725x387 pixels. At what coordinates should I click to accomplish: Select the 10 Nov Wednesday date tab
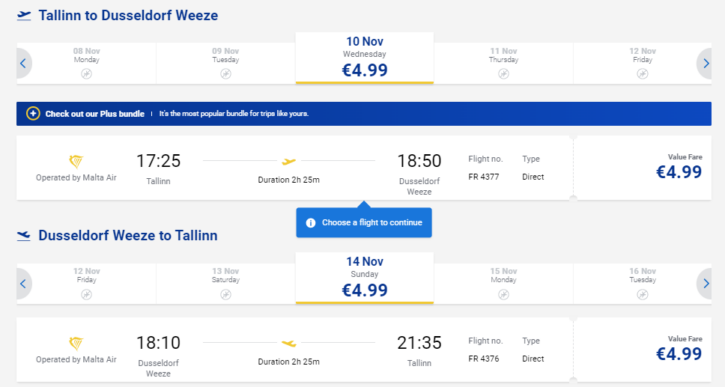click(364, 58)
